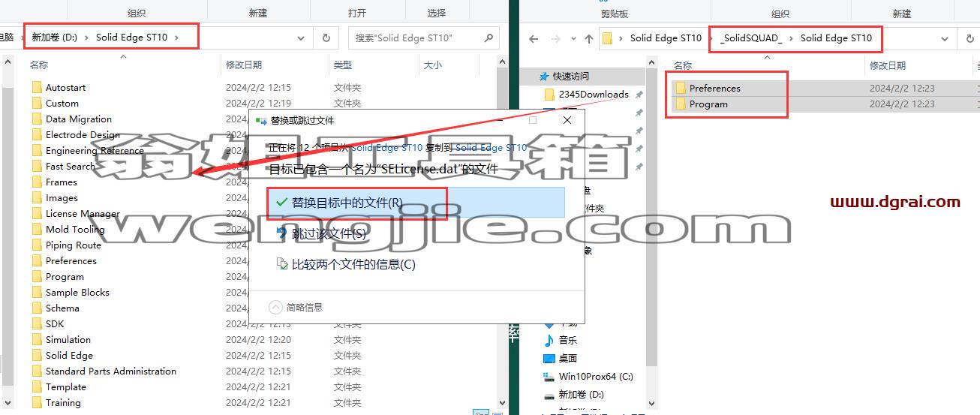Screen dimensions: 980x415
Task: Click "Engineering Reference" folder name
Action: [x=95, y=151]
